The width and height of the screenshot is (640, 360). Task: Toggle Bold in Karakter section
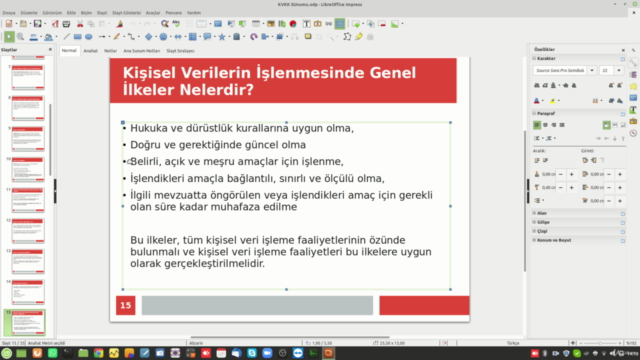(x=537, y=85)
